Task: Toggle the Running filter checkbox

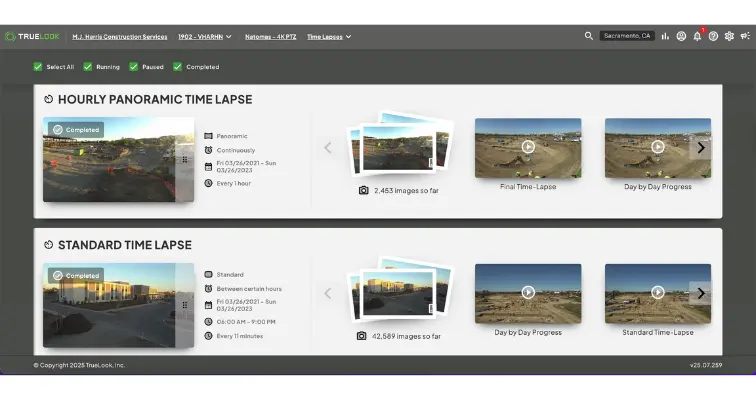Action: pos(87,67)
